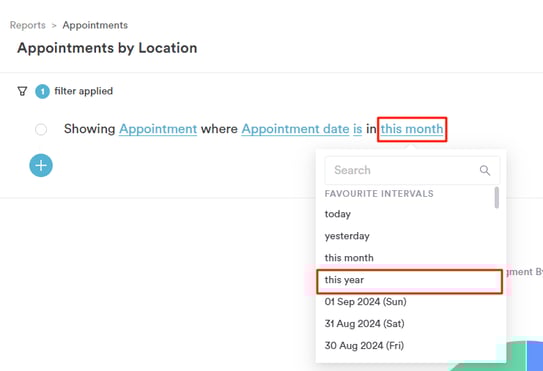Click the Appointment entity link

(158, 129)
